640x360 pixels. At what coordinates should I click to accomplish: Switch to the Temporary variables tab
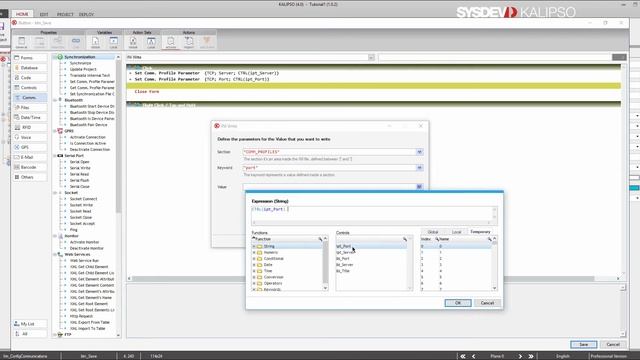[480, 232]
